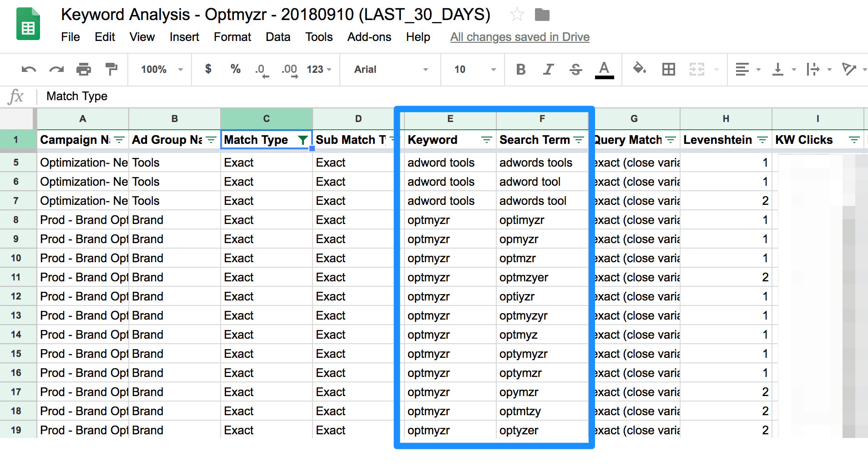The width and height of the screenshot is (868, 468).
Task: Open the Add-ons menu
Action: [x=369, y=37]
